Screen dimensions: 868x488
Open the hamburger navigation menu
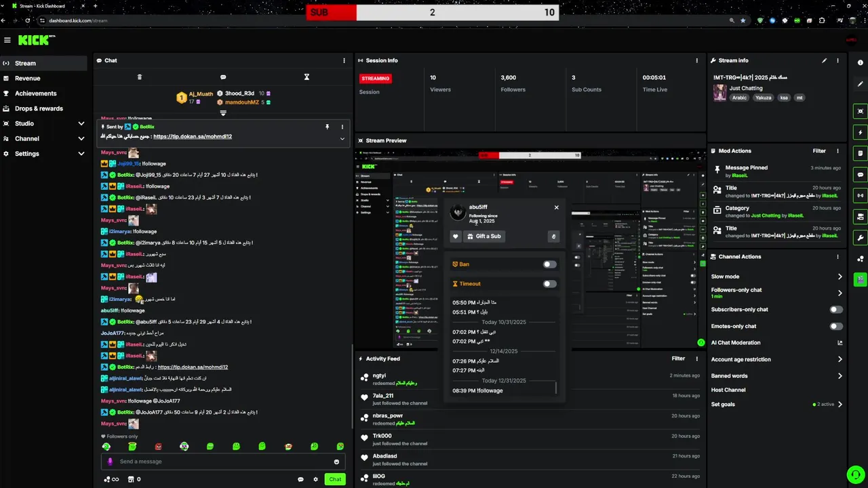(7, 40)
